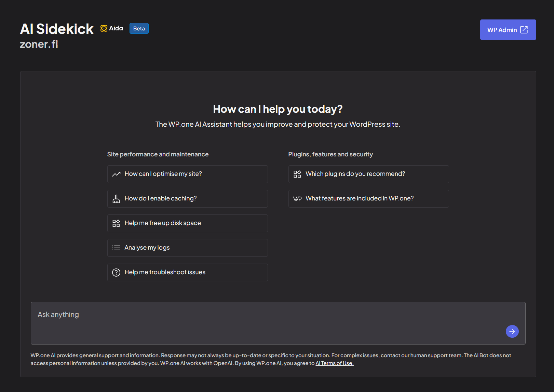The width and height of the screenshot is (554, 392).
Task: Pick "Help me free up disk space" suggestion
Action: tap(187, 223)
